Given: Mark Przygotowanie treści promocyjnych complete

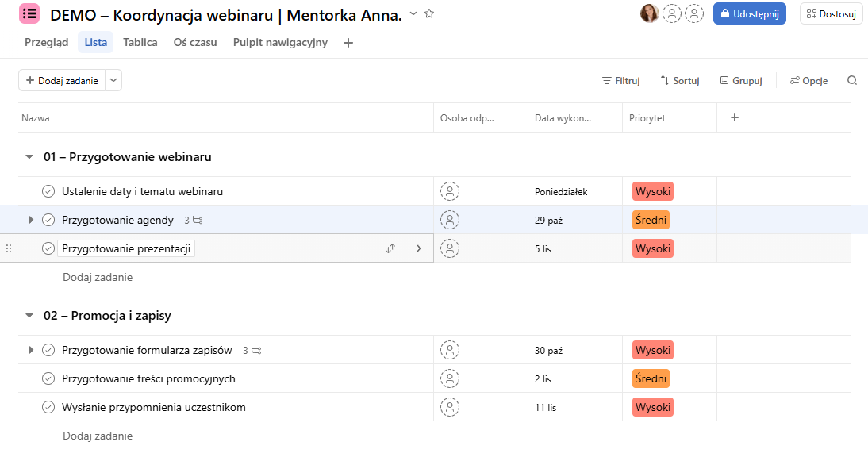Looking at the screenshot, I should pos(48,378).
